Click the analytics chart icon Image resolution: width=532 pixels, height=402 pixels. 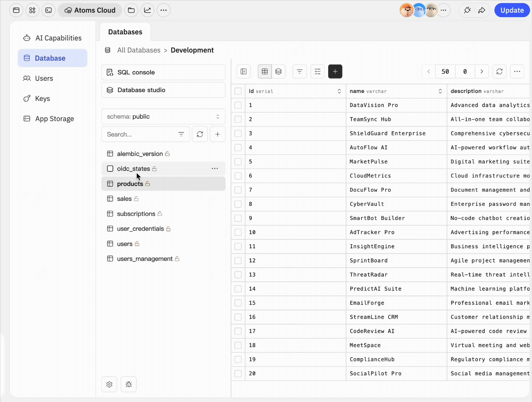click(148, 10)
